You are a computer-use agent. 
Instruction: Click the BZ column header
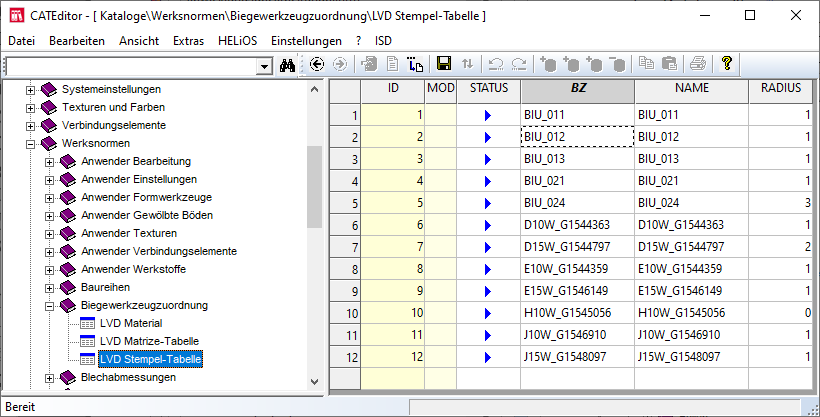click(x=578, y=89)
